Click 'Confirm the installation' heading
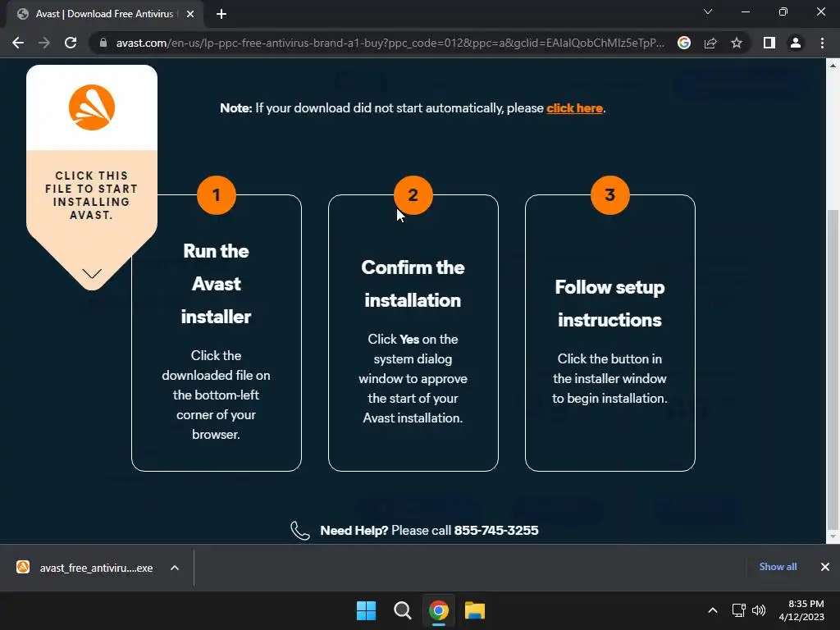The height and width of the screenshot is (630, 840). [413, 284]
